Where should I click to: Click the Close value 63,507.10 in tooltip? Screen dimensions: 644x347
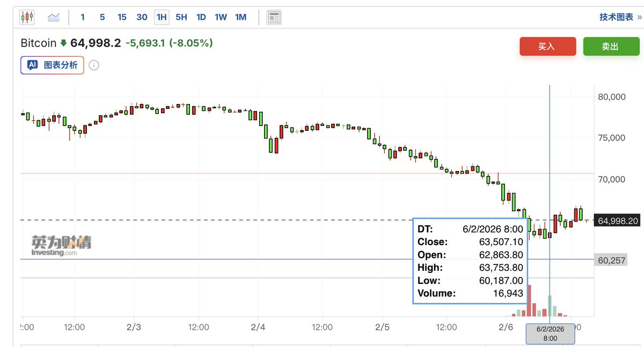click(x=501, y=242)
